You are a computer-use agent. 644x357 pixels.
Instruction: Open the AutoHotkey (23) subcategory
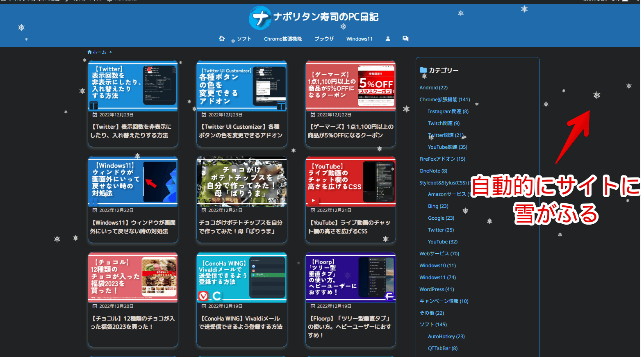[446, 337]
